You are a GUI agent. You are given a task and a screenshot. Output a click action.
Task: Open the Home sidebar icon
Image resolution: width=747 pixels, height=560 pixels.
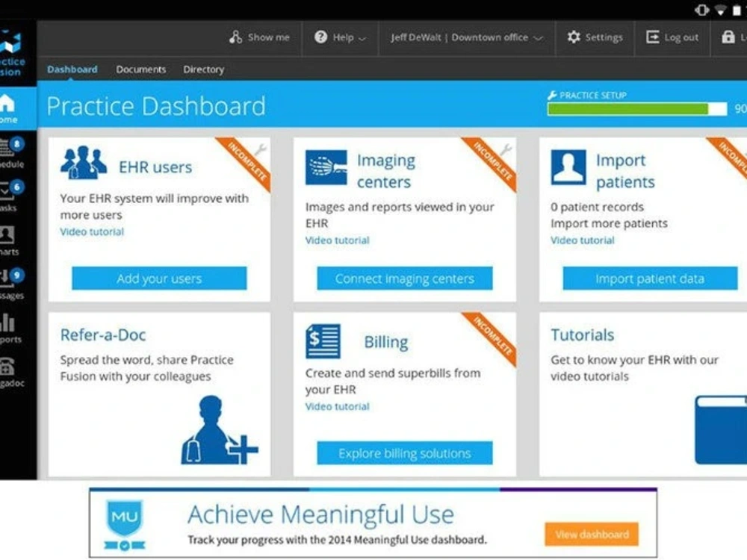point(7,103)
